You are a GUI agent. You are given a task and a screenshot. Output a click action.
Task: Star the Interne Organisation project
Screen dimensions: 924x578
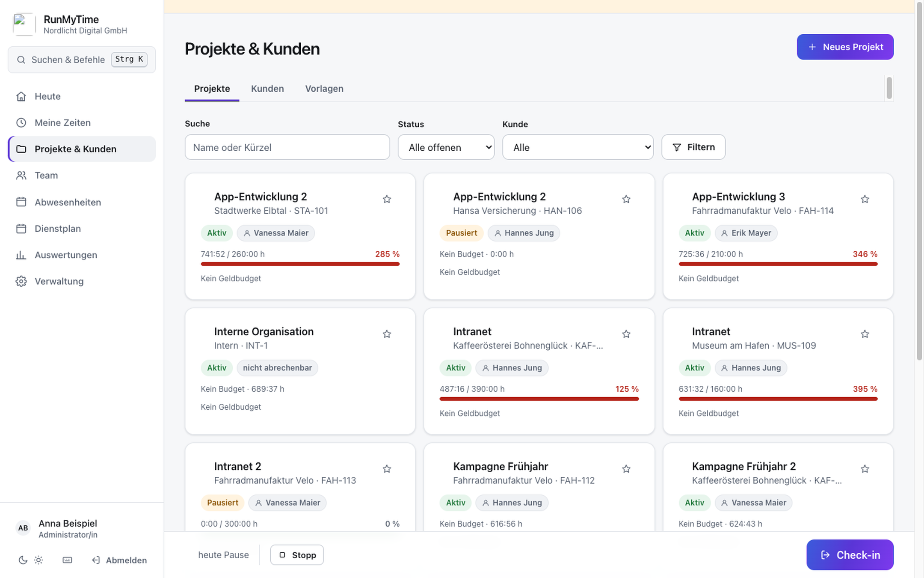[387, 334]
